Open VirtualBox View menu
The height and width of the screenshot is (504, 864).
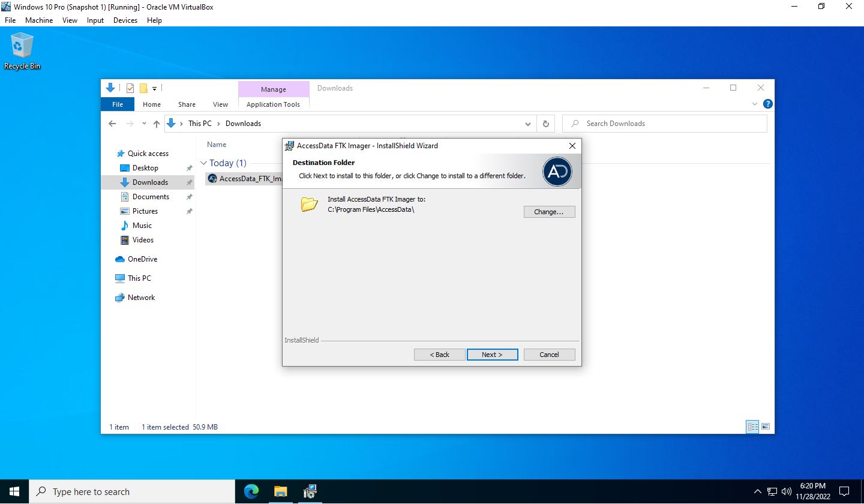tap(70, 20)
